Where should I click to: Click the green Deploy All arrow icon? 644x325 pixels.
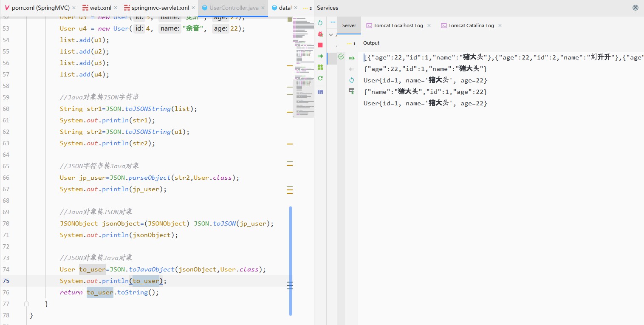point(320,56)
